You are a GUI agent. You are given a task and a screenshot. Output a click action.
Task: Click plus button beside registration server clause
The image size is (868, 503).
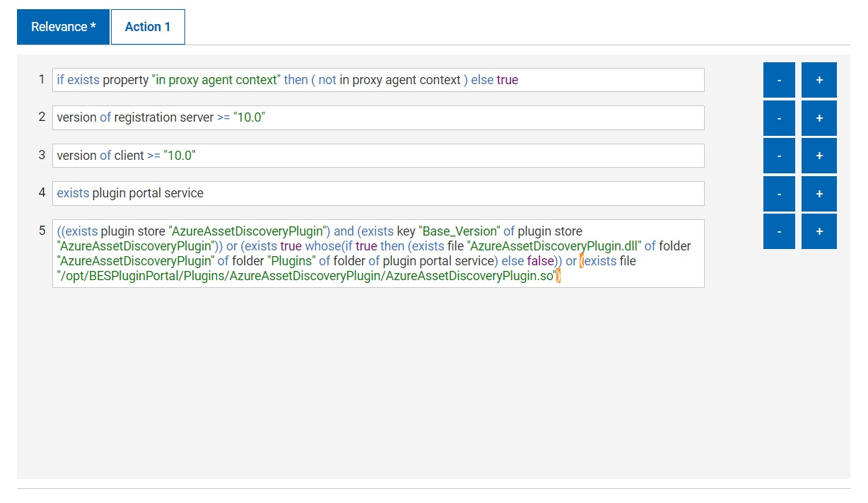[x=819, y=118]
